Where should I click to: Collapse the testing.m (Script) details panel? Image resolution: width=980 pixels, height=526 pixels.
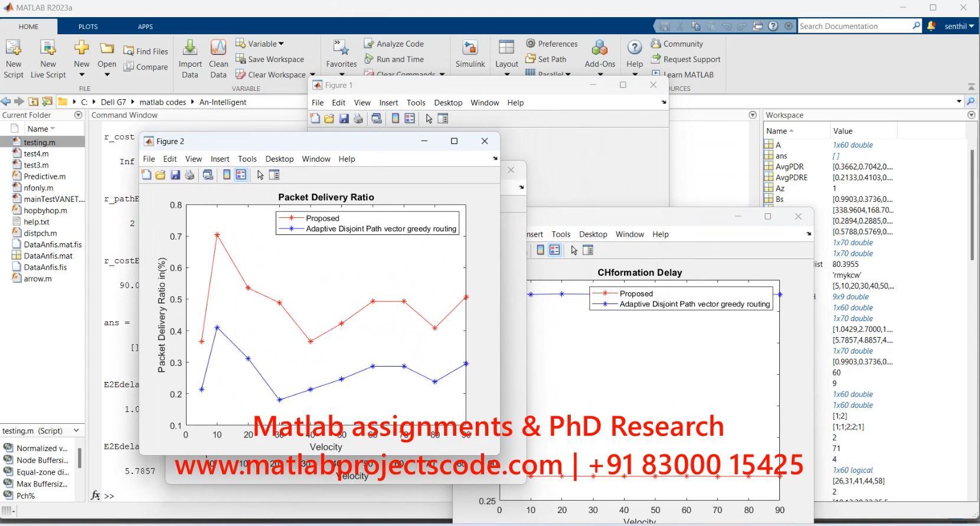tap(77, 431)
